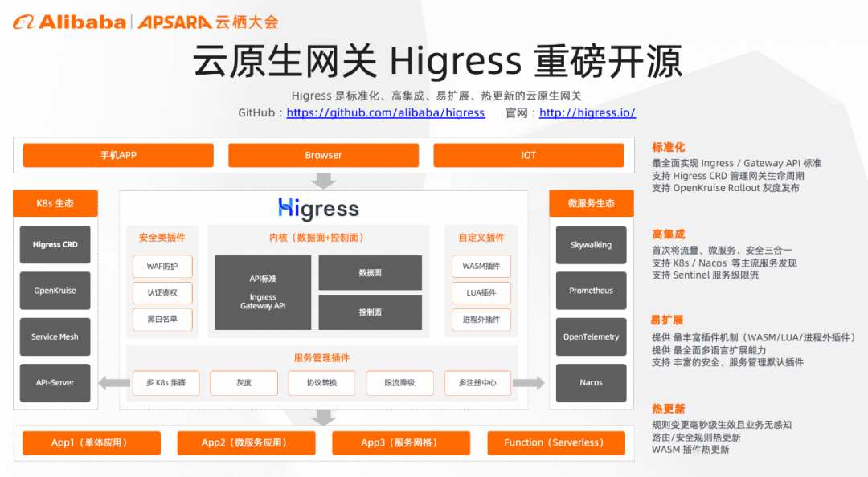Click text 首次将流量、微服务、安全三合一
The image size is (868, 477).
pyautogui.click(x=722, y=251)
